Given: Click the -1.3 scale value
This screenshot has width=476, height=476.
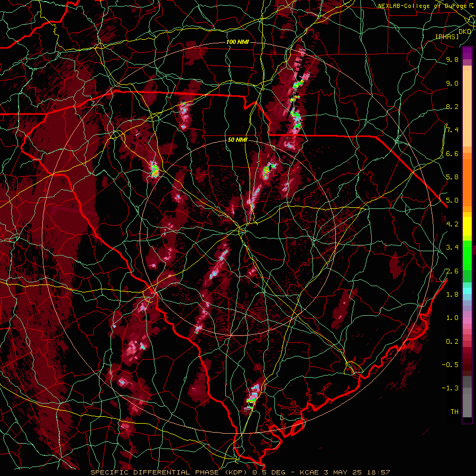Looking at the screenshot, I should click(x=450, y=388).
